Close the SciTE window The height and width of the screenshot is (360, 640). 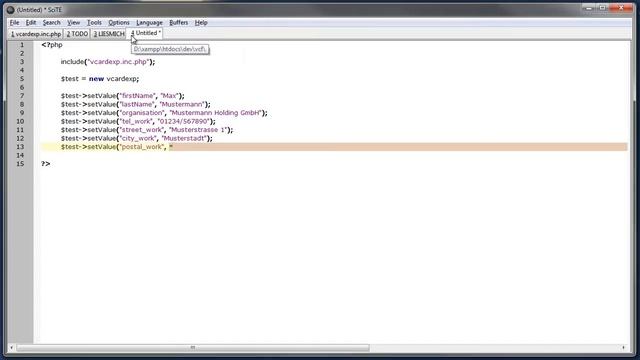621,8
